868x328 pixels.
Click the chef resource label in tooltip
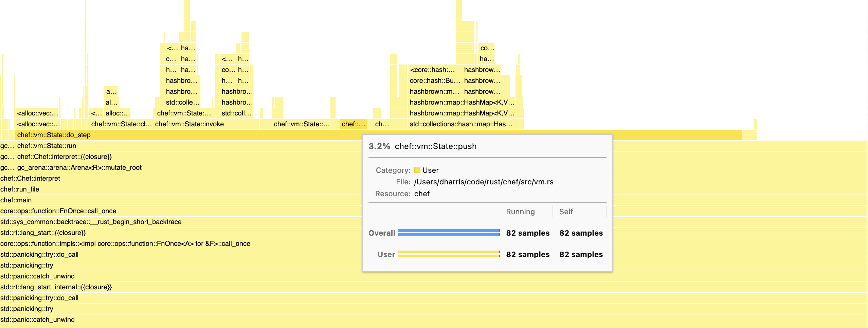tap(422, 194)
